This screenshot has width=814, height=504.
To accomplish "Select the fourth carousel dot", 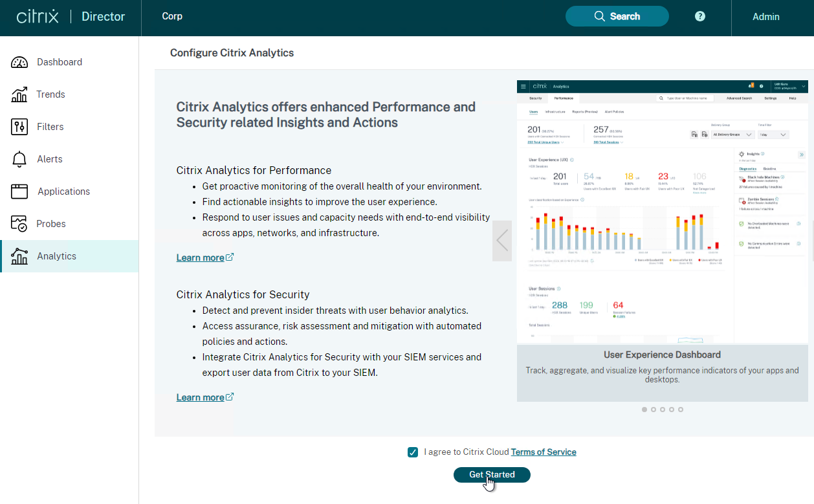I will (x=672, y=410).
